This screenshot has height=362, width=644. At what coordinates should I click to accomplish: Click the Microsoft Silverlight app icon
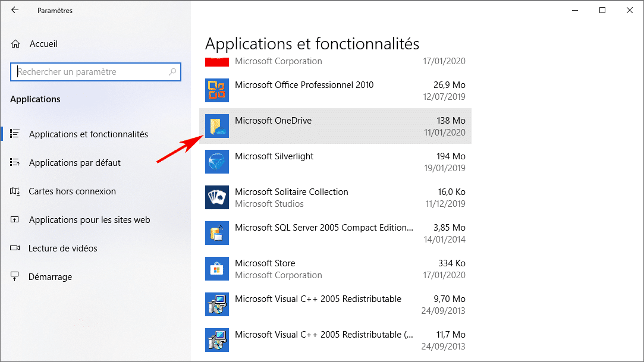(x=217, y=162)
